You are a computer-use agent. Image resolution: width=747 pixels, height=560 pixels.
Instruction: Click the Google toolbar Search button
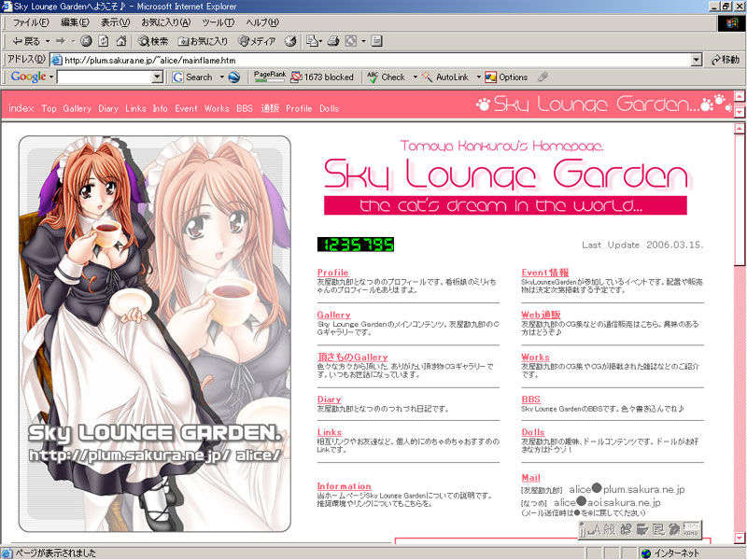(193, 77)
